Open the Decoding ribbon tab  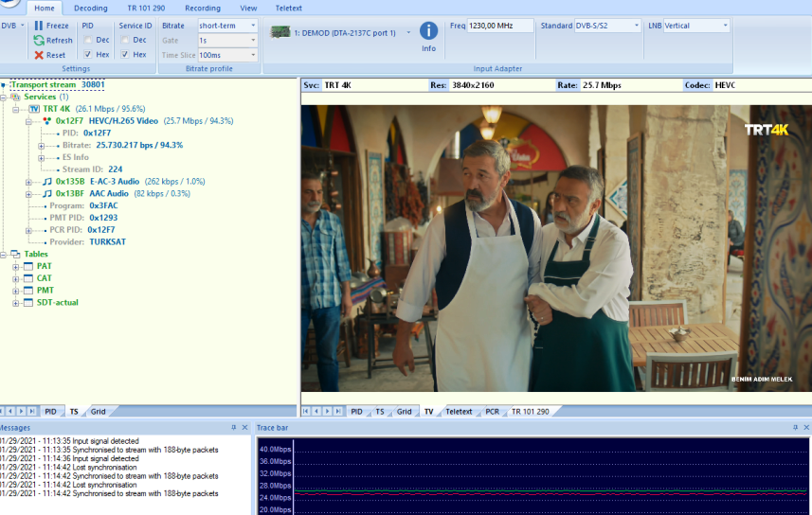click(x=91, y=8)
